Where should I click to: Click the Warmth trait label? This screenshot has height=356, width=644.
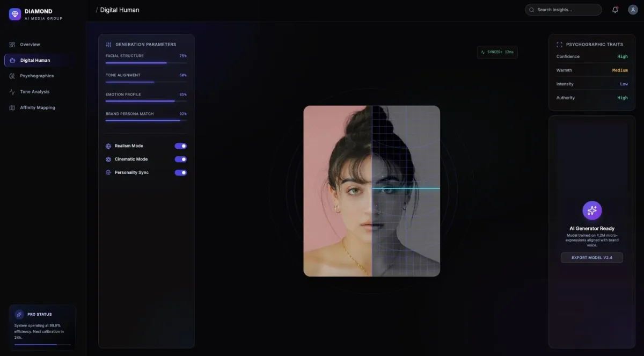click(564, 70)
